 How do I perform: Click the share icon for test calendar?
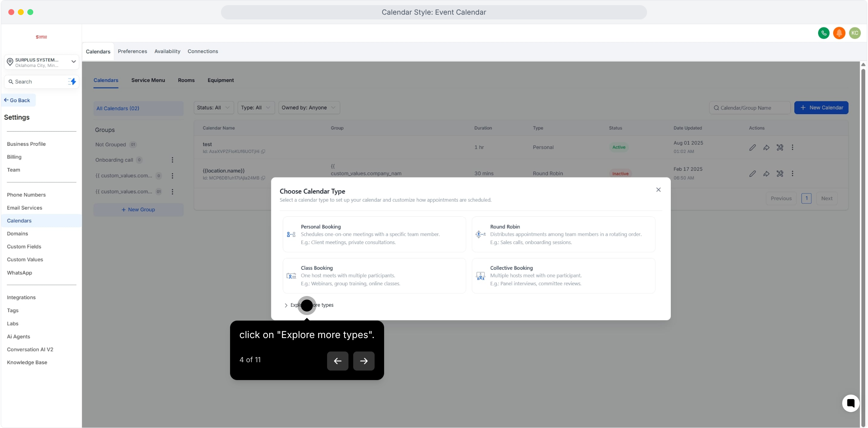click(766, 147)
